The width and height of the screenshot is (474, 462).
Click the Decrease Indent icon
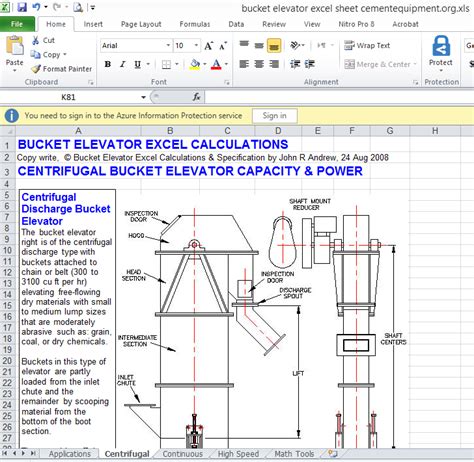[295, 64]
